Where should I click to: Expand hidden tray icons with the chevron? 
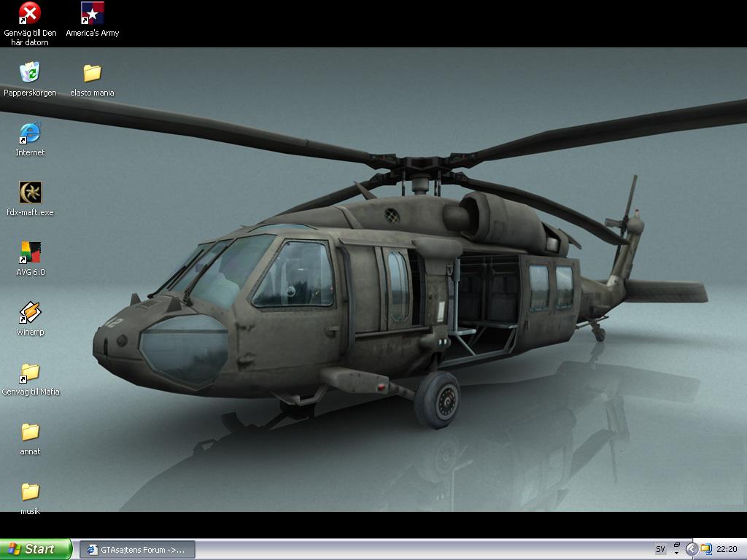pyautogui.click(x=692, y=550)
